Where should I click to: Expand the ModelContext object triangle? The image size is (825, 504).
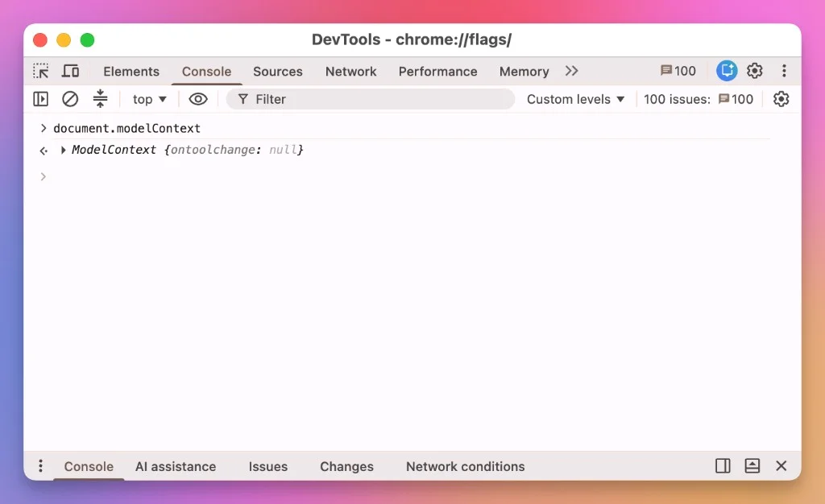pyautogui.click(x=63, y=151)
